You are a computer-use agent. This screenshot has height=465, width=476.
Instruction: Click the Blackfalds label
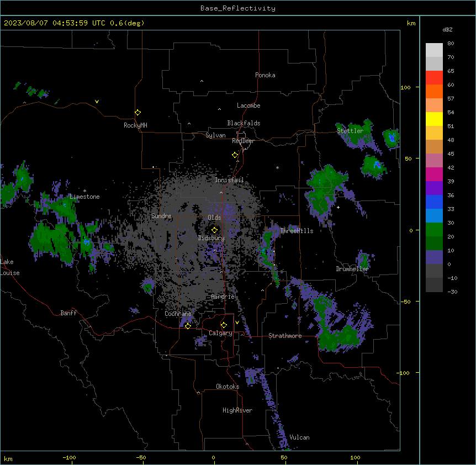(244, 123)
